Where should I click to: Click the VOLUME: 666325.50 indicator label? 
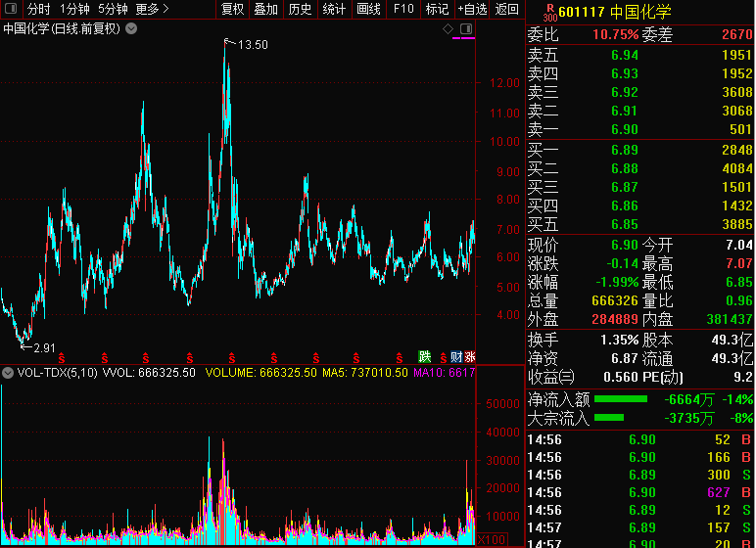(x=260, y=373)
